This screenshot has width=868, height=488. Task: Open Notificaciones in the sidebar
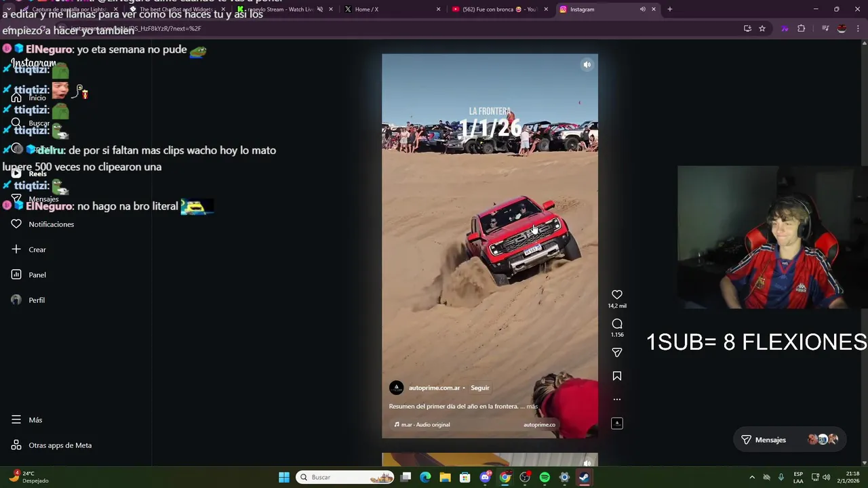(x=43, y=224)
